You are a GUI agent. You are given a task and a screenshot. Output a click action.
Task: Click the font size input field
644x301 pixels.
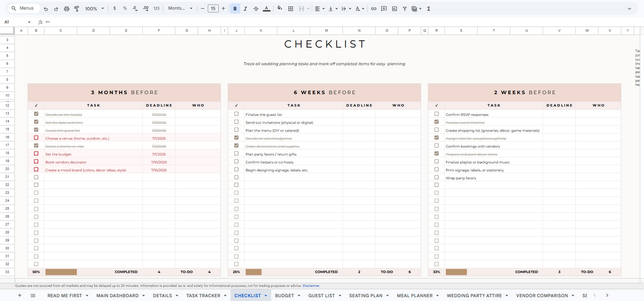click(x=213, y=9)
